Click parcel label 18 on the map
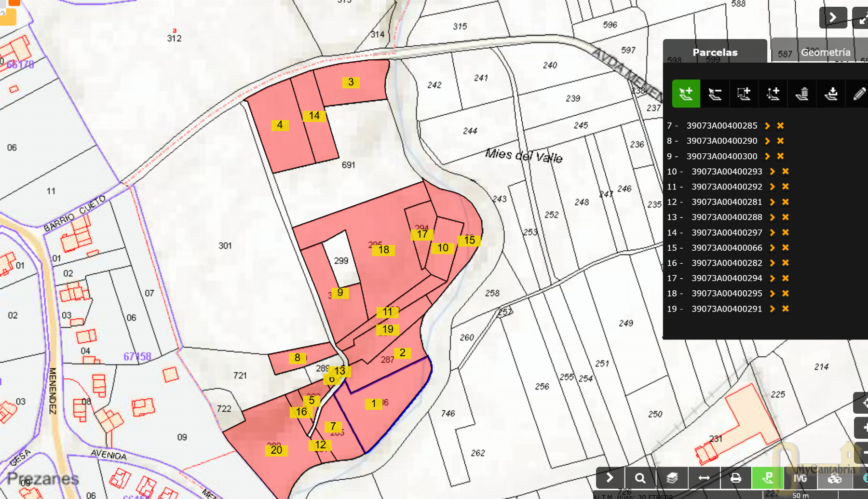This screenshot has width=868, height=499. 384,250
